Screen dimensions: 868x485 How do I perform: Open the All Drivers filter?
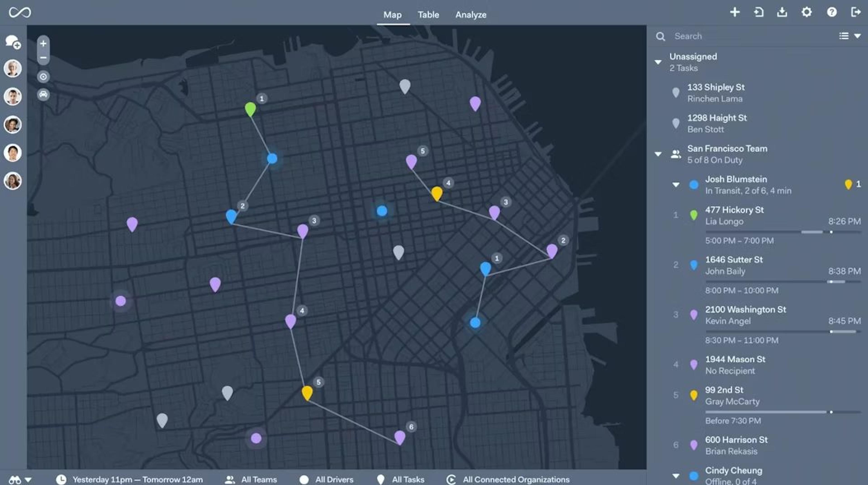tap(327, 479)
